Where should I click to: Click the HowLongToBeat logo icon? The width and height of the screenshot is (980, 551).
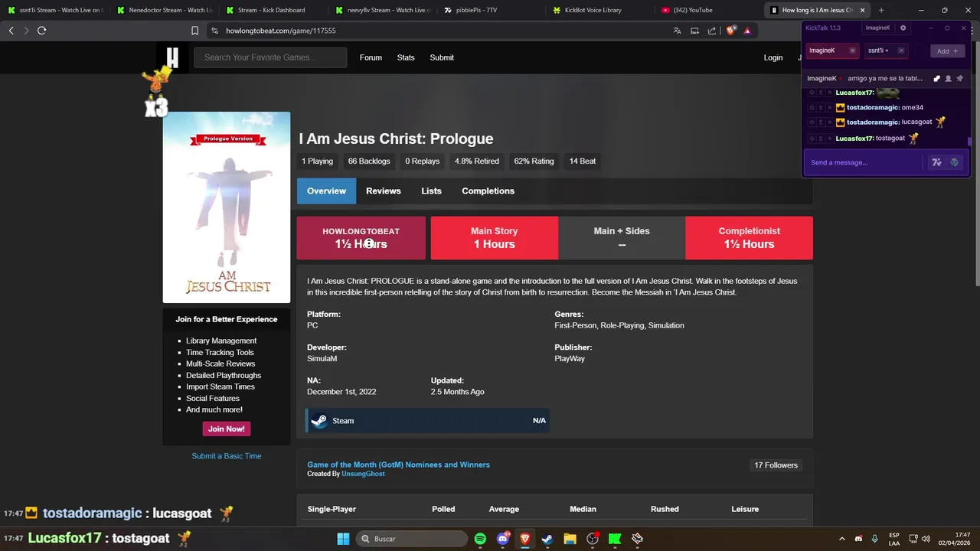(173, 57)
